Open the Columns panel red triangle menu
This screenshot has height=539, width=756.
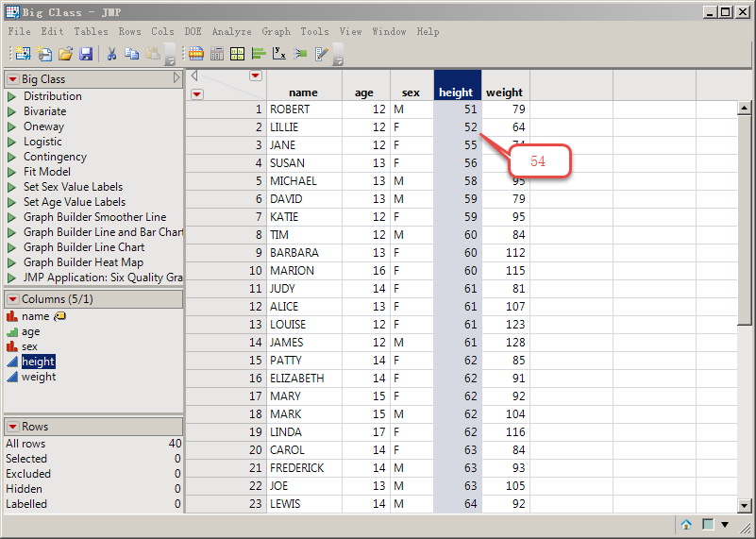(13, 299)
